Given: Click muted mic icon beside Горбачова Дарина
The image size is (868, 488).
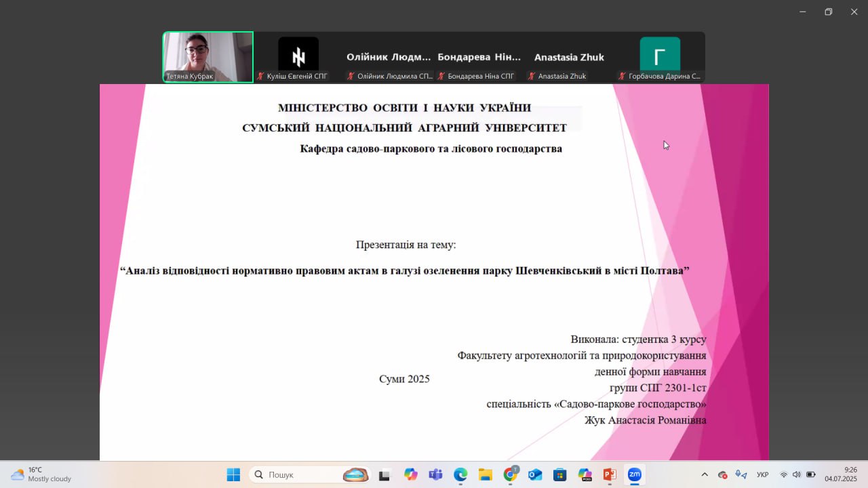Looking at the screenshot, I should 622,76.
